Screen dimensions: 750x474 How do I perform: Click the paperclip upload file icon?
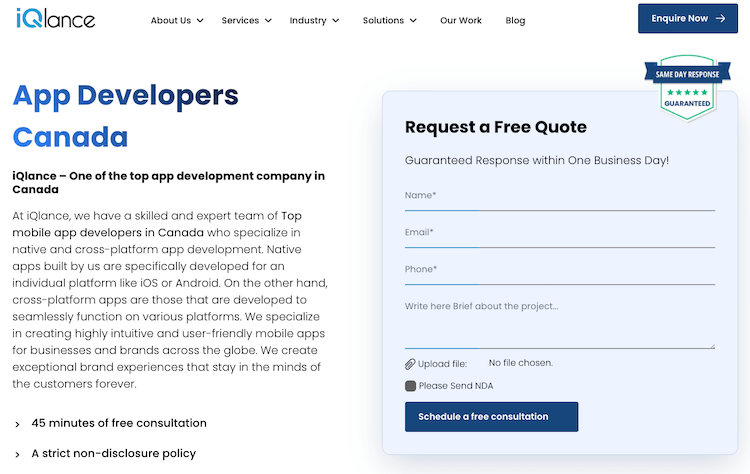(410, 364)
